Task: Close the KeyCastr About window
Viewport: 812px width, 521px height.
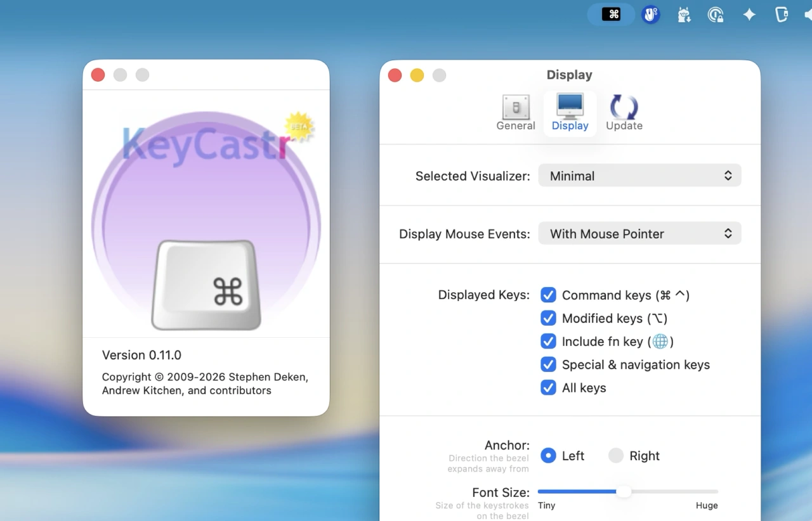Action: tap(98, 75)
